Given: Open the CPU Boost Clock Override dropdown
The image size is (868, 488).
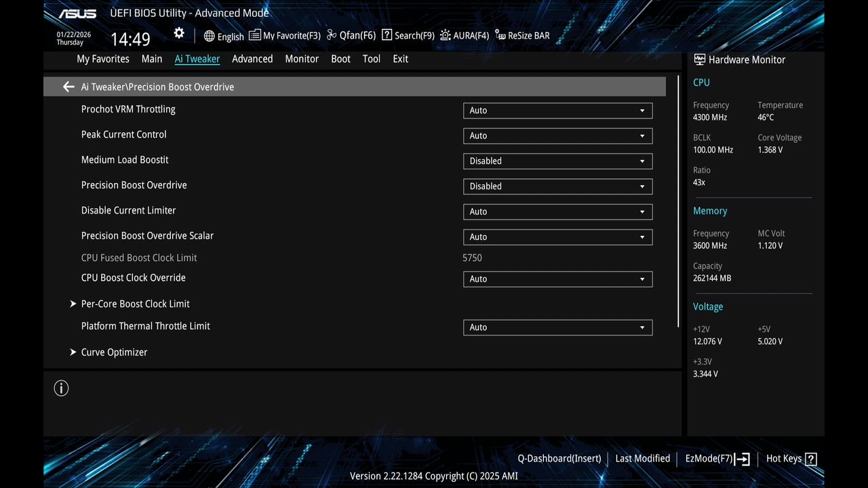Looking at the screenshot, I should (x=557, y=279).
